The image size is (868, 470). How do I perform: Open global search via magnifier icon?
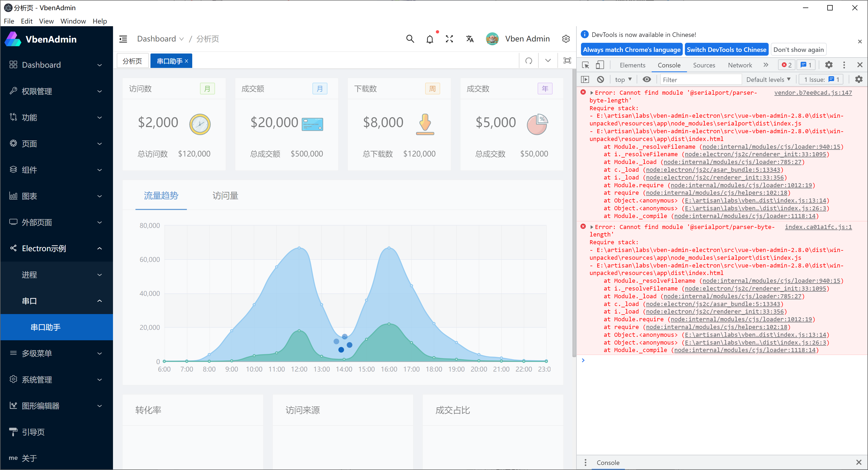click(x=410, y=39)
